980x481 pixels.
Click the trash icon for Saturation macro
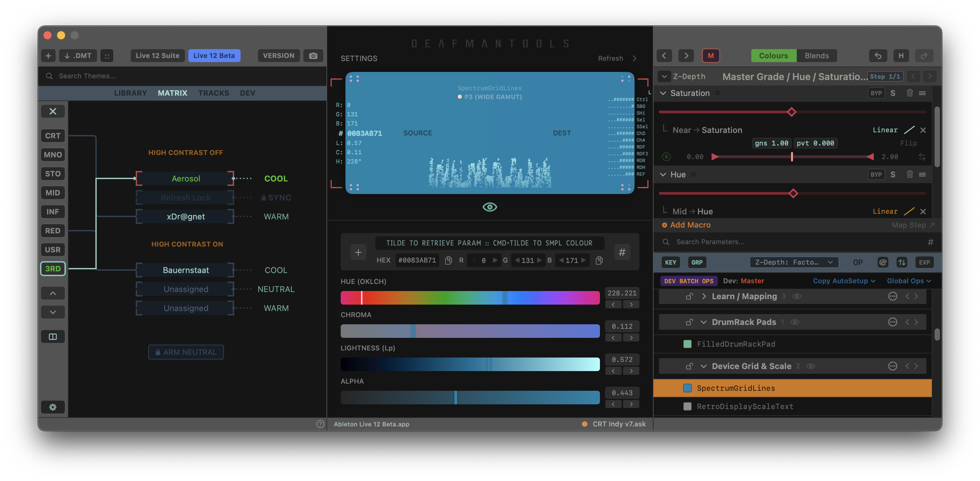point(909,93)
